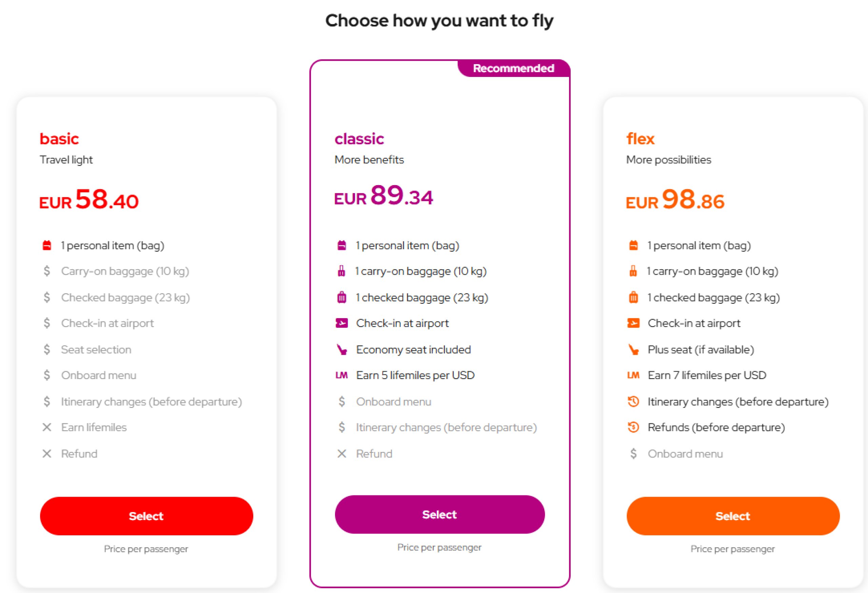Click the basic fare title

tap(59, 139)
